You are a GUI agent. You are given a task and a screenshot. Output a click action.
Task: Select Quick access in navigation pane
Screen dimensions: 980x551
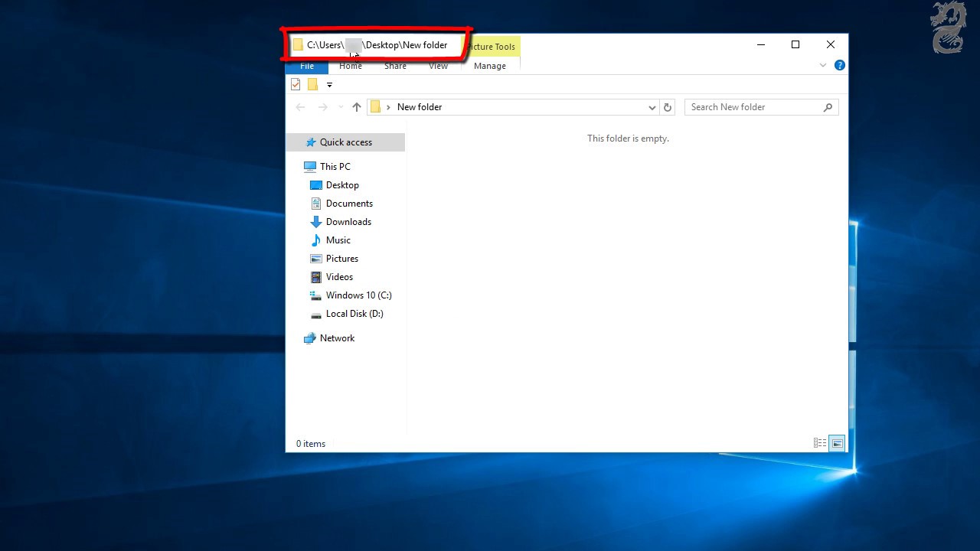[x=345, y=142]
